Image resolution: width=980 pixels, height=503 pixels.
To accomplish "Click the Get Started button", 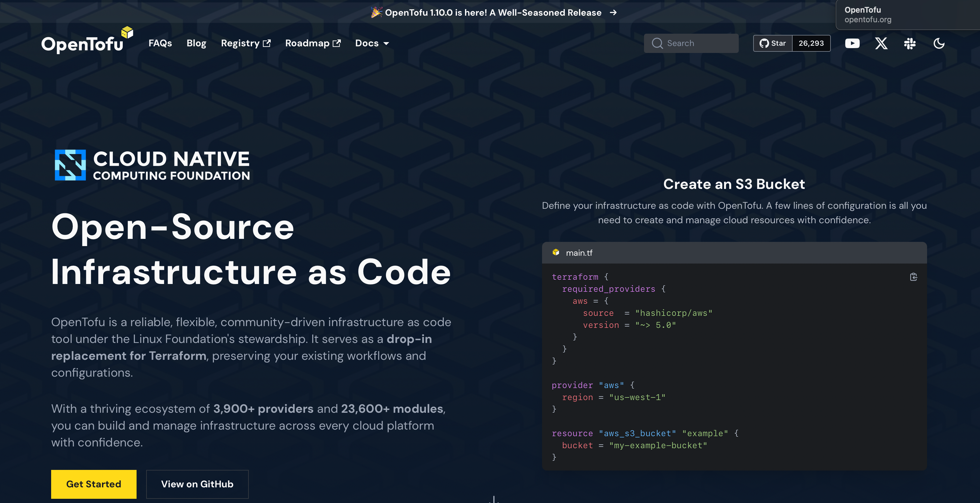I will coord(94,484).
